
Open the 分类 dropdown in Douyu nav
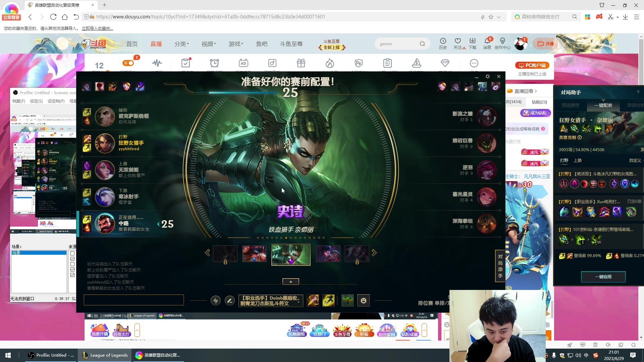click(181, 44)
